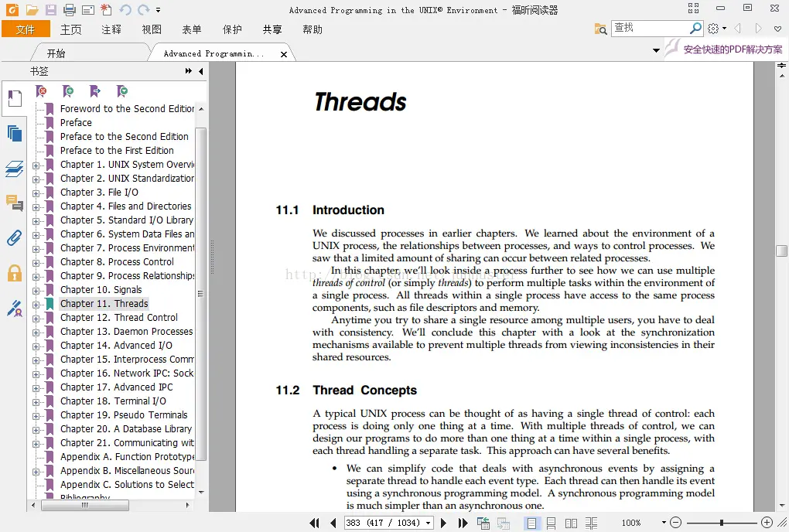
Task: Open search settings gear dropdown
Action: pyautogui.click(x=717, y=29)
